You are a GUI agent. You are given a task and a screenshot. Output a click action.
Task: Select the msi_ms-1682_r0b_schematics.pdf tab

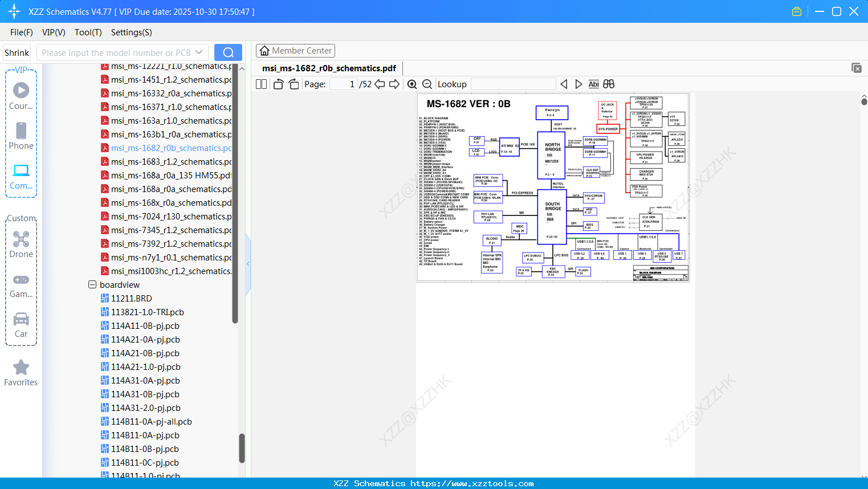click(x=329, y=68)
